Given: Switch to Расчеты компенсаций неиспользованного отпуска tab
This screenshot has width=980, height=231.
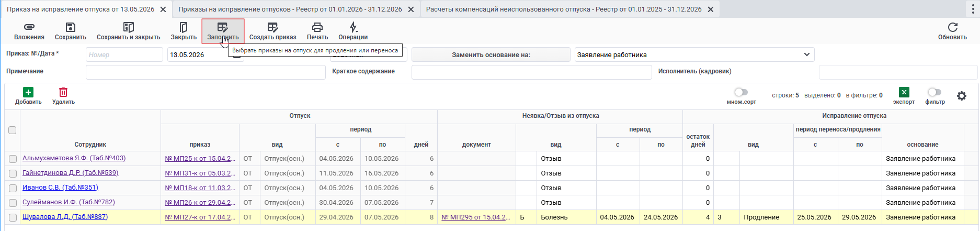Looking at the screenshot, I should tap(564, 9).
